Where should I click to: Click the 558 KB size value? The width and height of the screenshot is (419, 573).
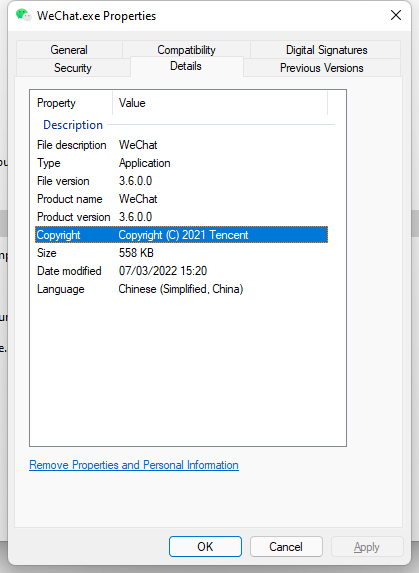pyautogui.click(x=136, y=253)
